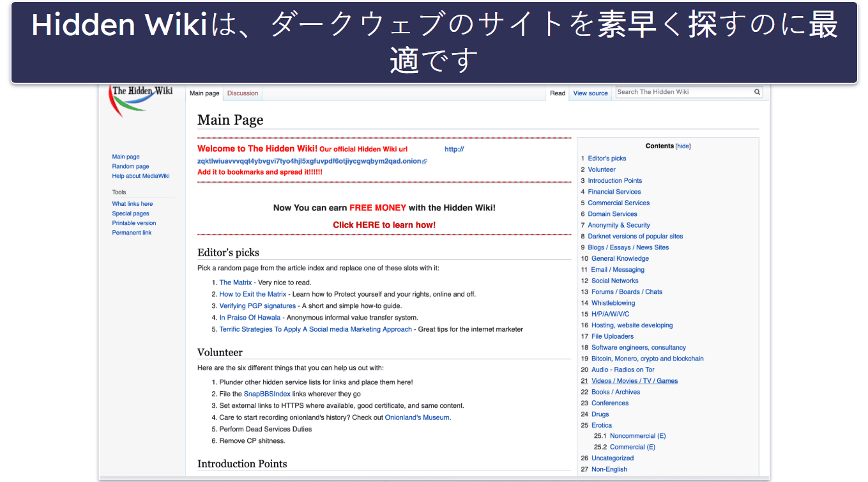Viewport: 868px width, 482px height.
Task: Click HERE to learn how link
Action: (384, 225)
